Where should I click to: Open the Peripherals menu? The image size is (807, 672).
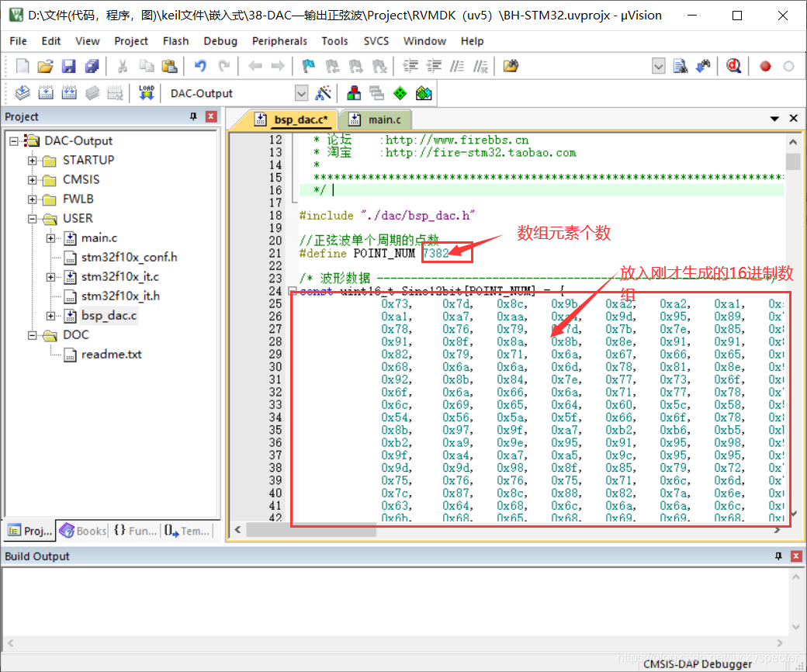pos(279,41)
